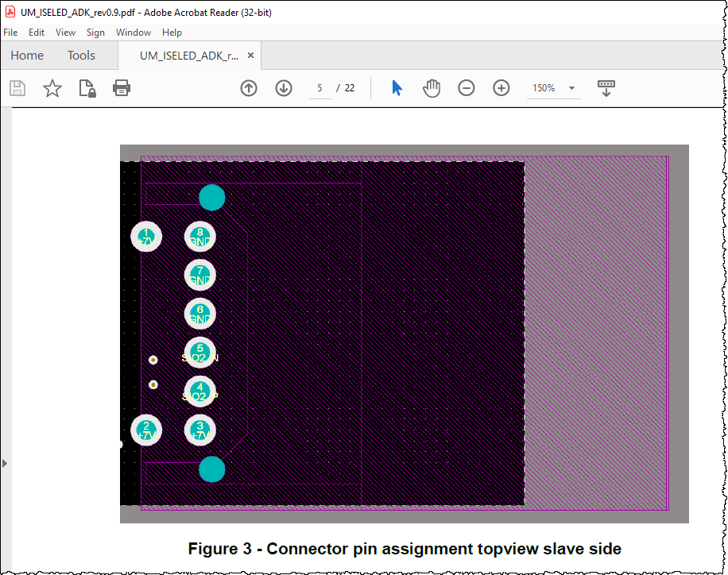This screenshot has height=575, width=728.
Task: Zoom out using the minus icon
Action: click(467, 88)
